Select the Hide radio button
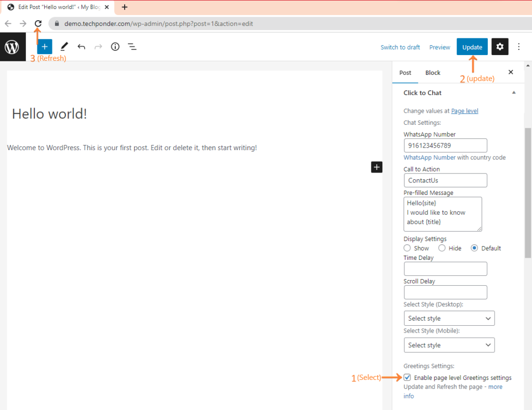Viewport: 532px width, 410px height. (x=442, y=248)
